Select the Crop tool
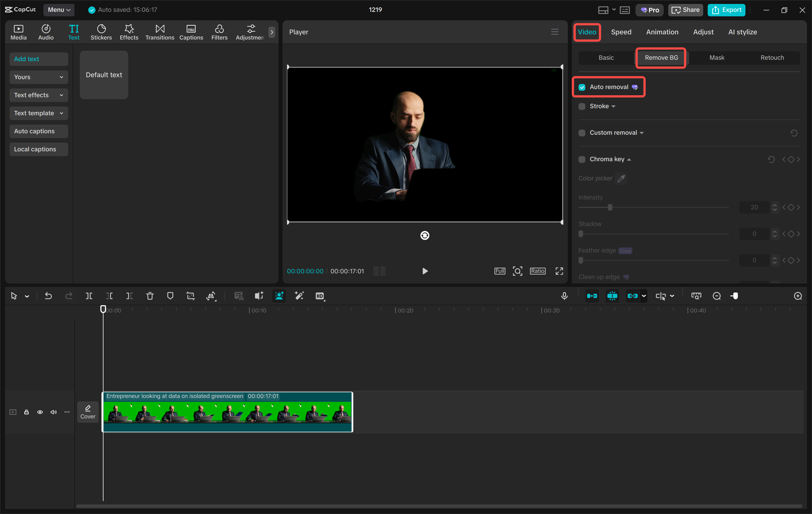The height and width of the screenshot is (514, 812). coord(191,296)
